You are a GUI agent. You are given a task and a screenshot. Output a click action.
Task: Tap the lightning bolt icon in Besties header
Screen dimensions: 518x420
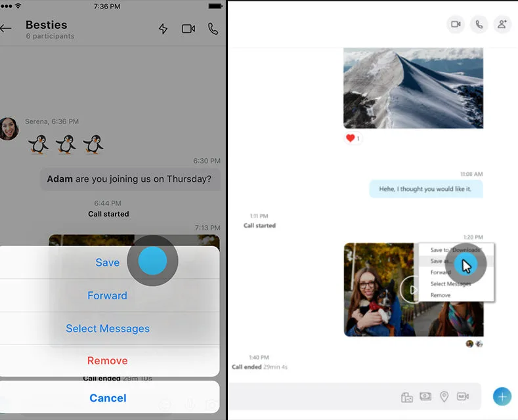point(163,29)
